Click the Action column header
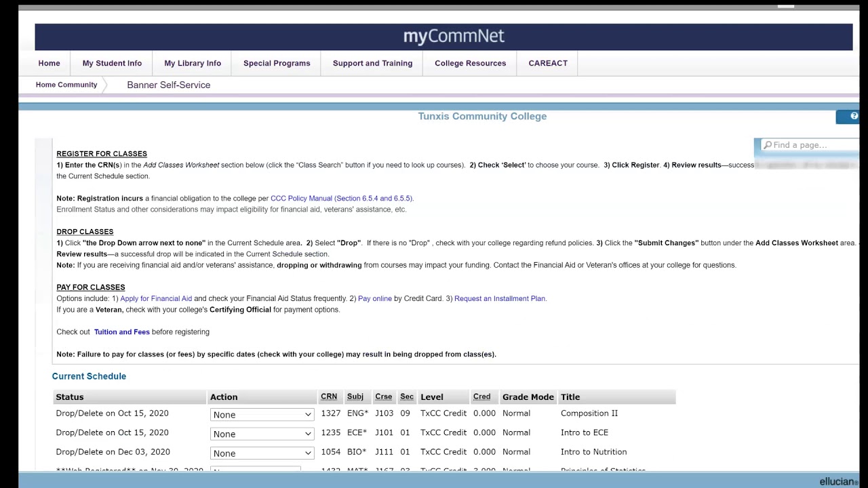 point(224,397)
